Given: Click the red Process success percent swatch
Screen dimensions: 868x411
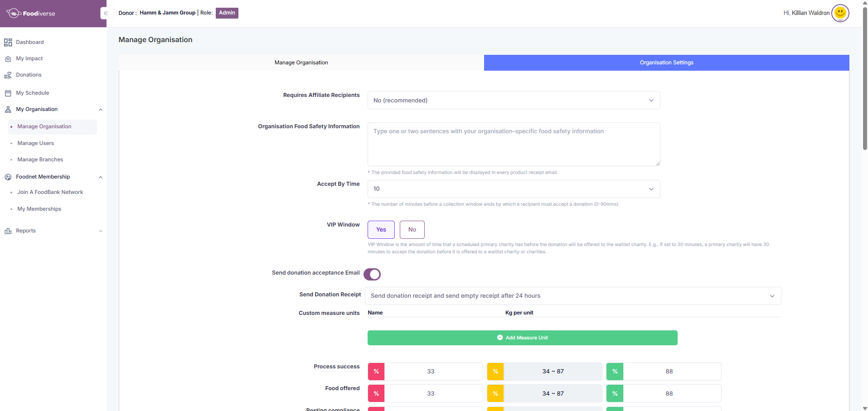Looking at the screenshot, I should pyautogui.click(x=376, y=372).
